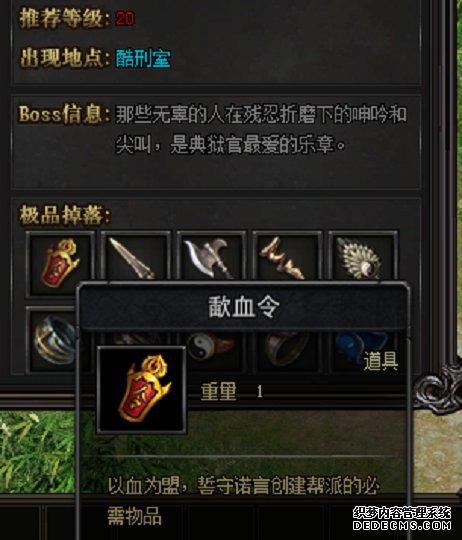This screenshot has height=540, width=462.
Task: Click the 极品掉落 section heading
Action: pos(64,215)
